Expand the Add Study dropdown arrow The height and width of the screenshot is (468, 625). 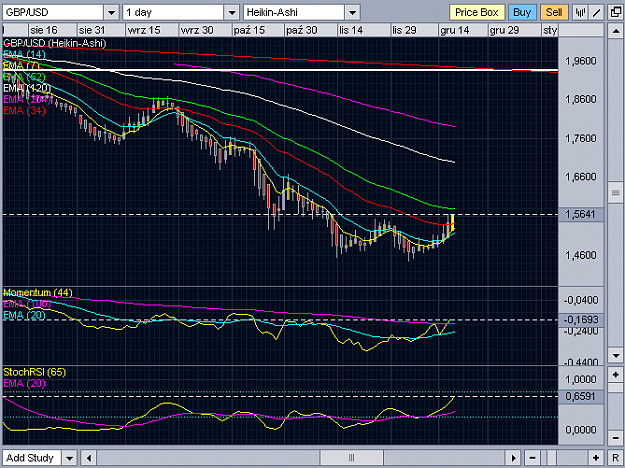click(x=69, y=458)
